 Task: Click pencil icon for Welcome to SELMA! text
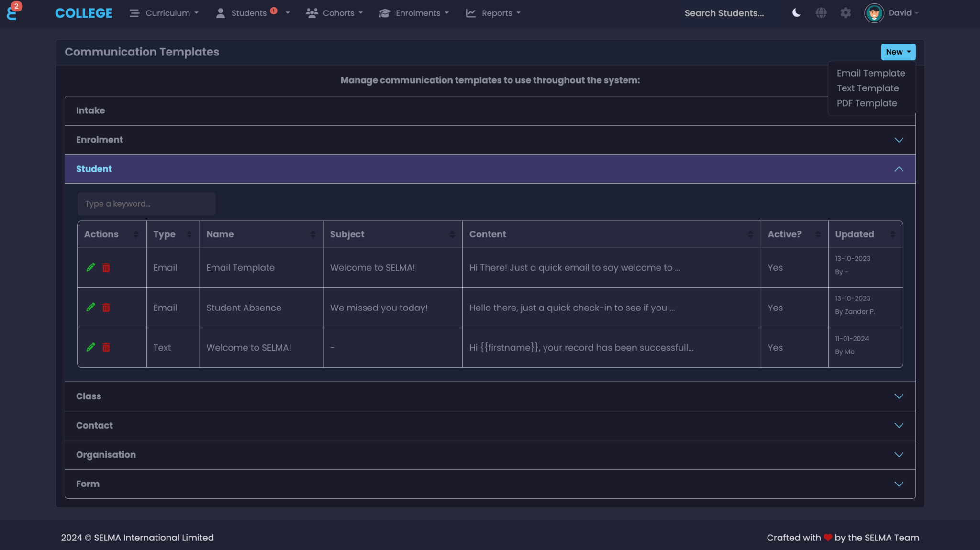90,348
